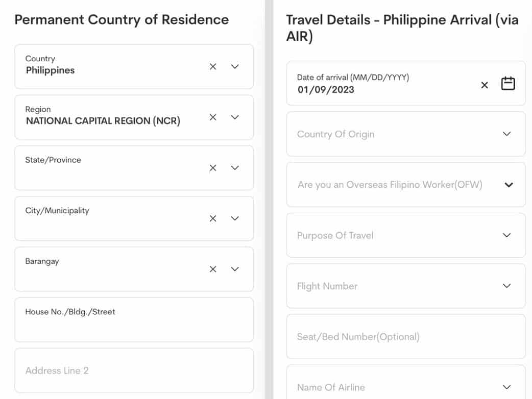Click the Seat/Bed Number optional field

point(405,337)
